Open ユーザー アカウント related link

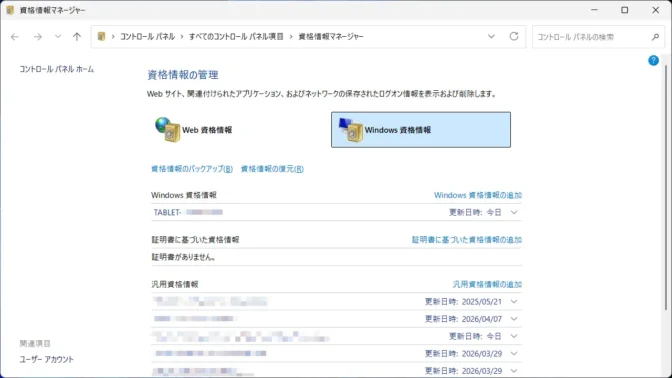pos(47,359)
